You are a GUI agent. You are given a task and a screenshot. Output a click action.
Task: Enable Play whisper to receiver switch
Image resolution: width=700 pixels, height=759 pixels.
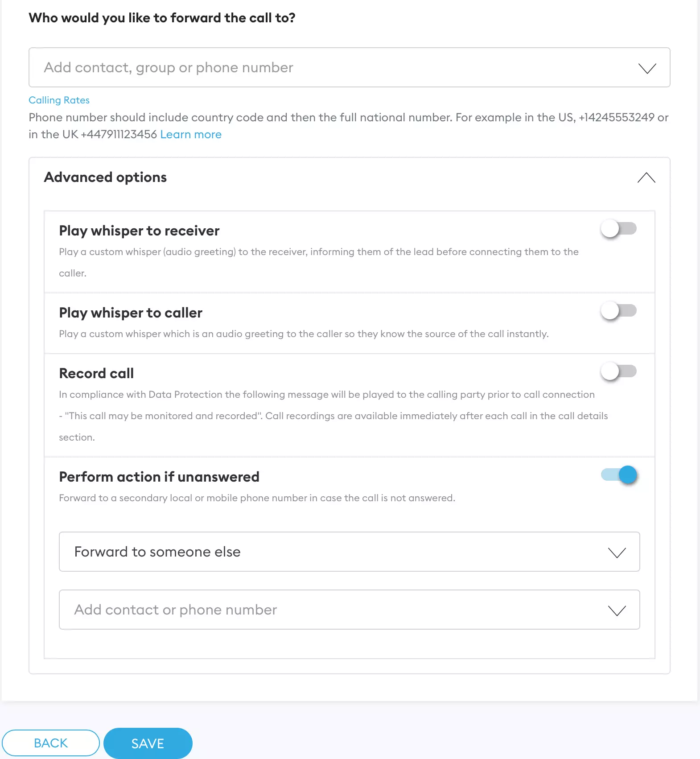[618, 229]
